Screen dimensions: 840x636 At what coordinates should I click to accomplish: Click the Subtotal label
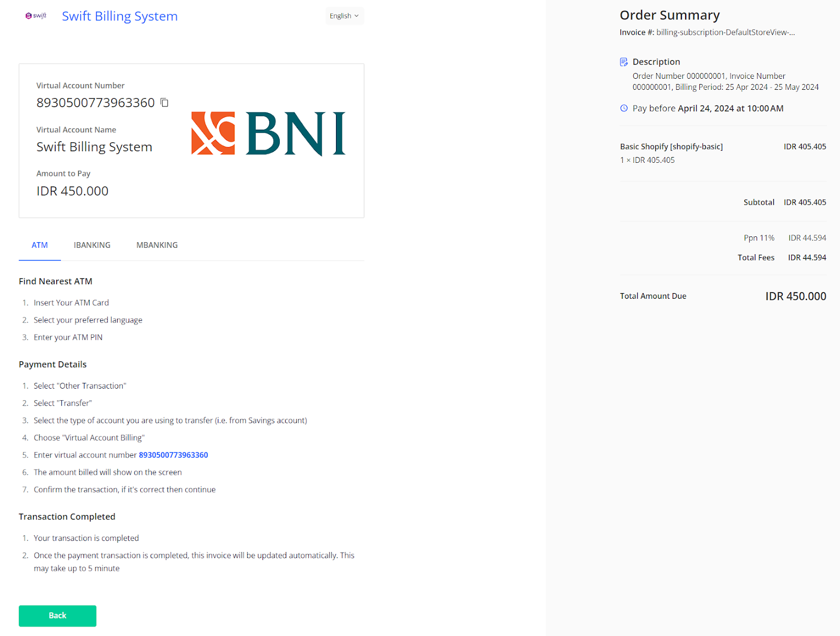[x=759, y=202]
